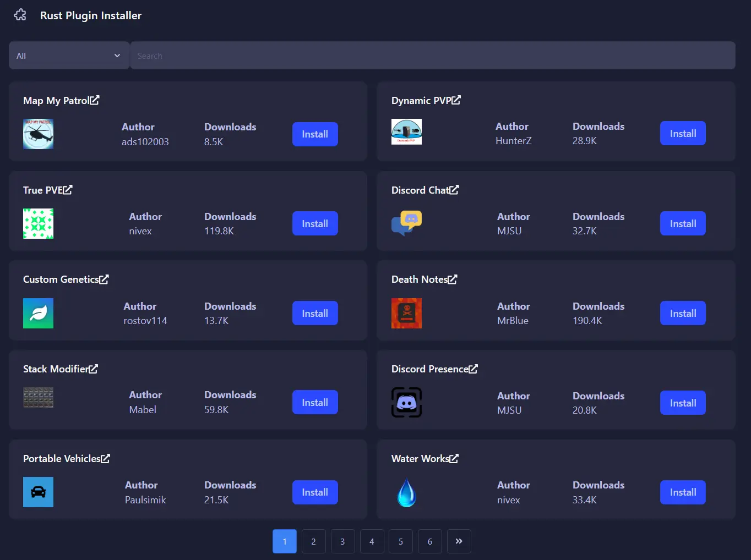The width and height of the screenshot is (751, 560).
Task: Select page 6 in pagination
Action: [429, 541]
